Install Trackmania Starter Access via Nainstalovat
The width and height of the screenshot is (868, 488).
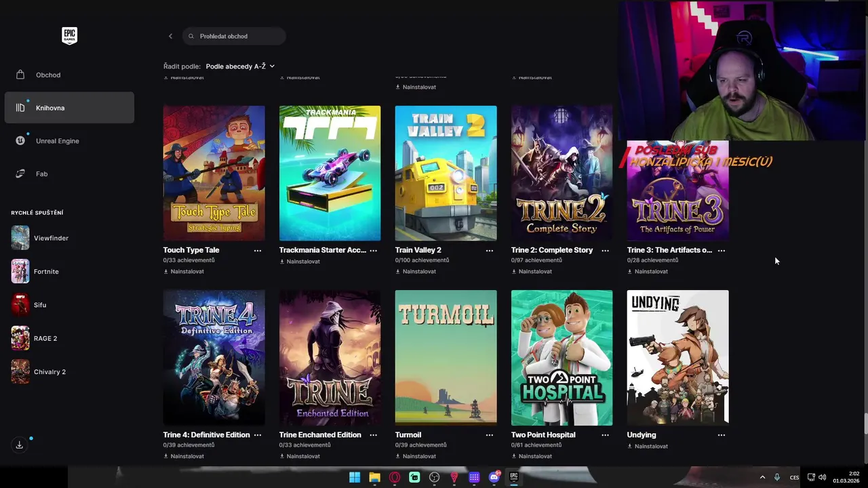click(300, 261)
